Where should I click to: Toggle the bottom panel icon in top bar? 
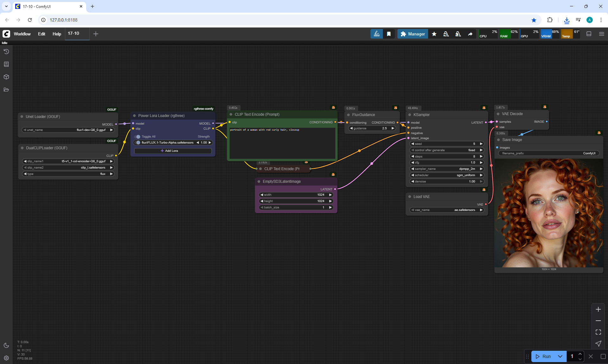589,34
